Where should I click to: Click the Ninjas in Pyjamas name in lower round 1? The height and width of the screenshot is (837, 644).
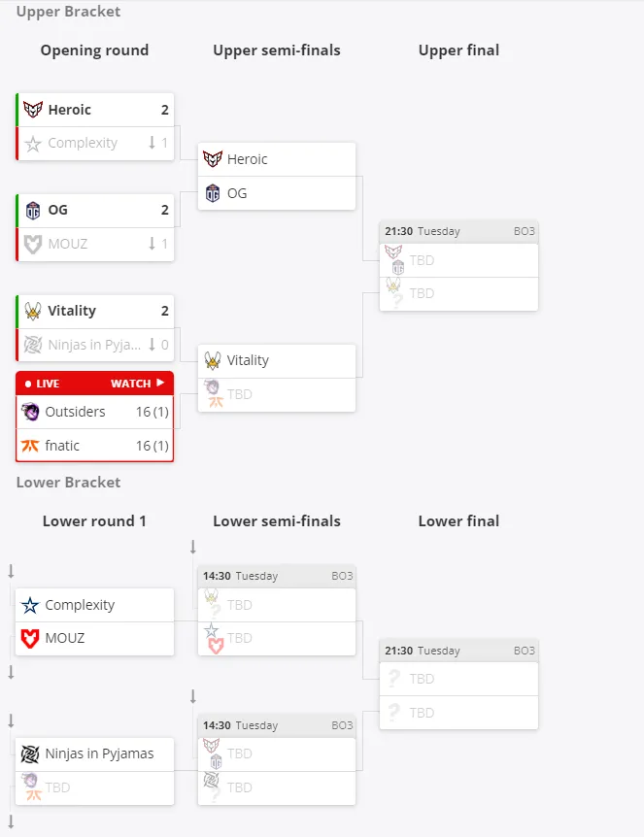(x=99, y=753)
